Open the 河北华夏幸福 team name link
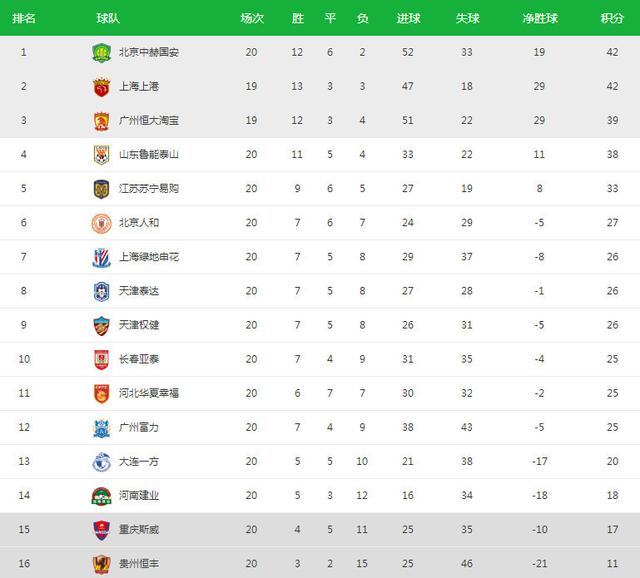 click(x=149, y=393)
